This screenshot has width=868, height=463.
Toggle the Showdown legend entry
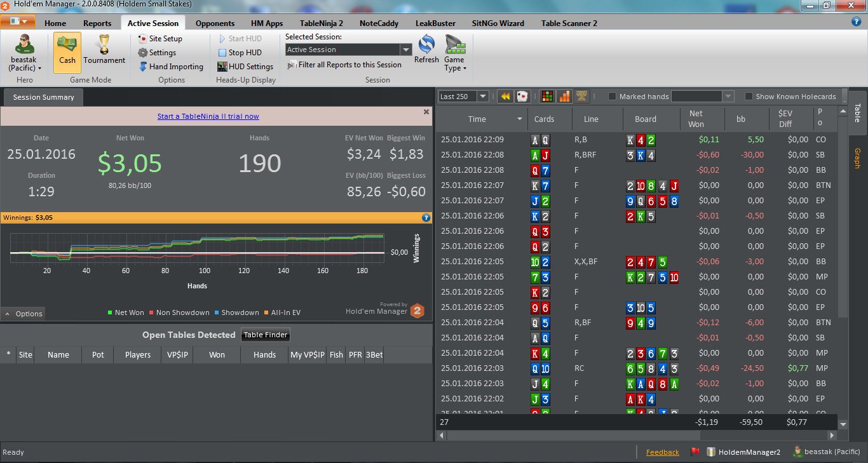[236, 312]
